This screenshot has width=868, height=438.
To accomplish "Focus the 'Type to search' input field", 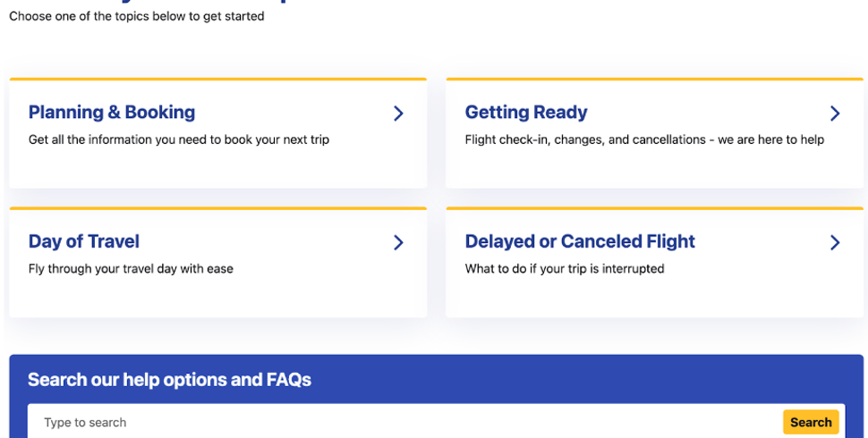I will pyautogui.click(x=403, y=422).
